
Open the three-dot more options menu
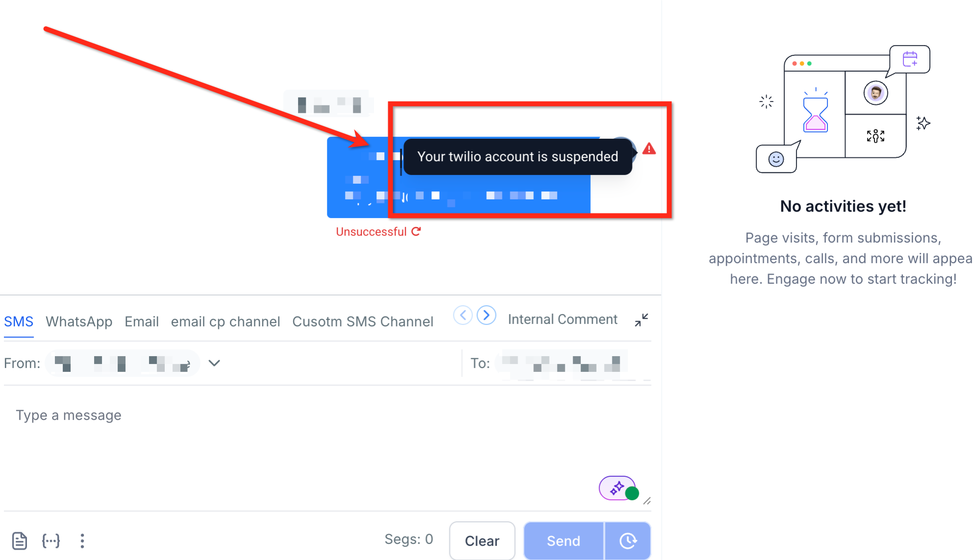[82, 540]
